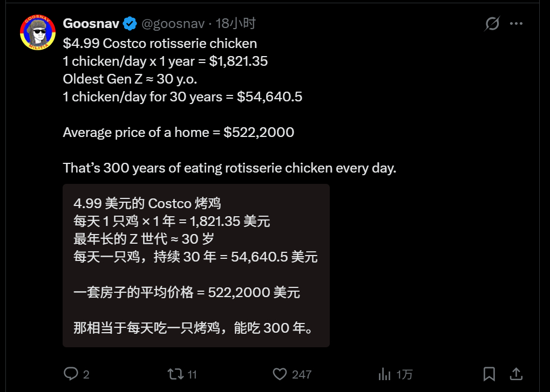The image size is (550, 392).
Task: Bookmark this post
Action: [x=489, y=374]
